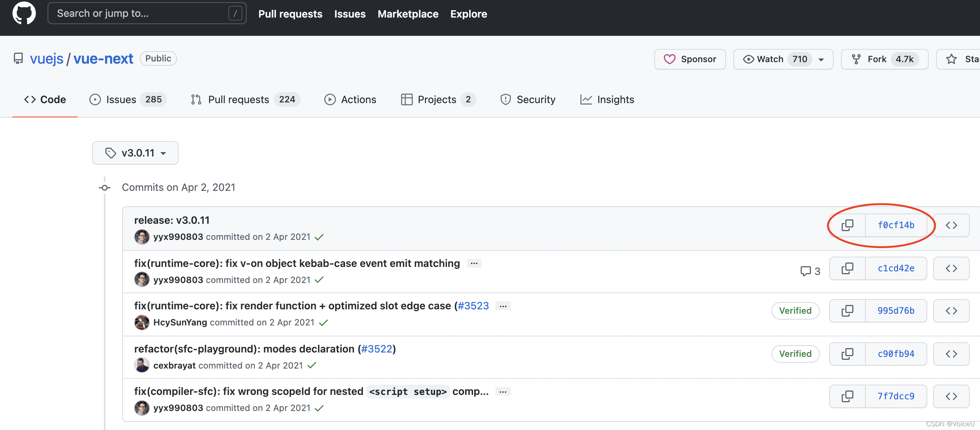The width and height of the screenshot is (980, 430).
Task: Open the scopeId nested script setup commit title
Action: [311, 392]
